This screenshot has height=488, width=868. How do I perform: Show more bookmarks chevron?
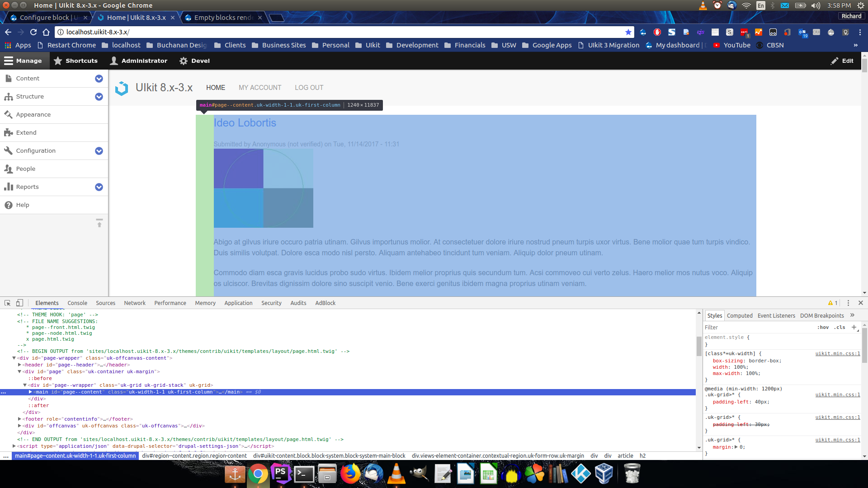pyautogui.click(x=855, y=45)
